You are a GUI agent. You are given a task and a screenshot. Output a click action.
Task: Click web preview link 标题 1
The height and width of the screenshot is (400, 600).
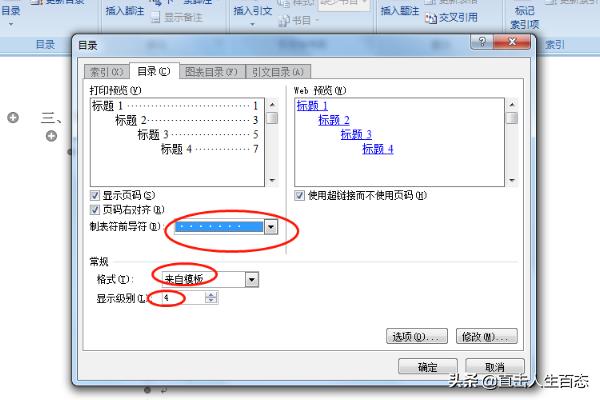click(x=312, y=105)
